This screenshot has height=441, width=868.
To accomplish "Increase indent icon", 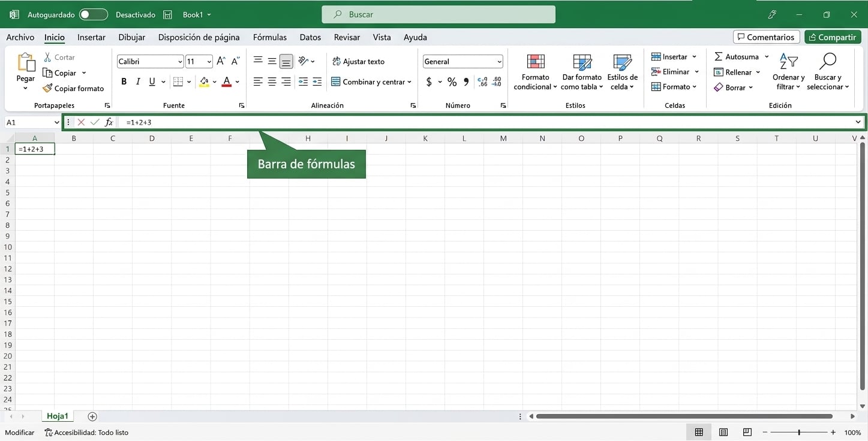I will [317, 81].
